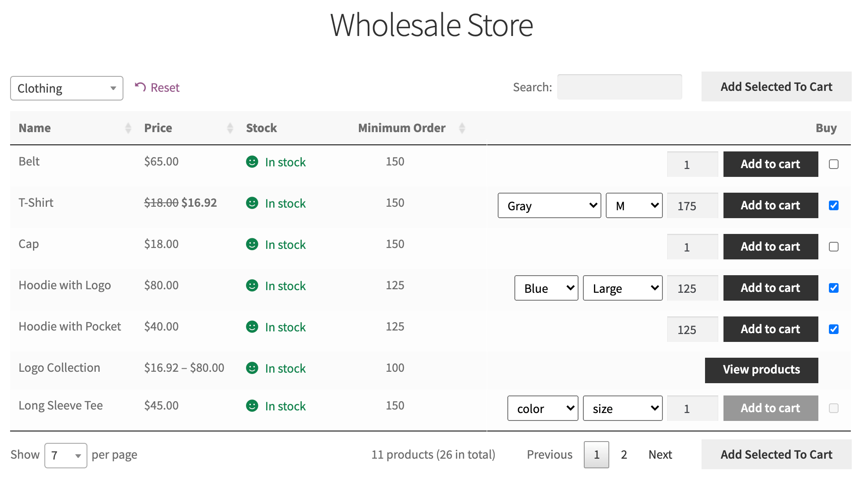Click the Buy column header

826,128
